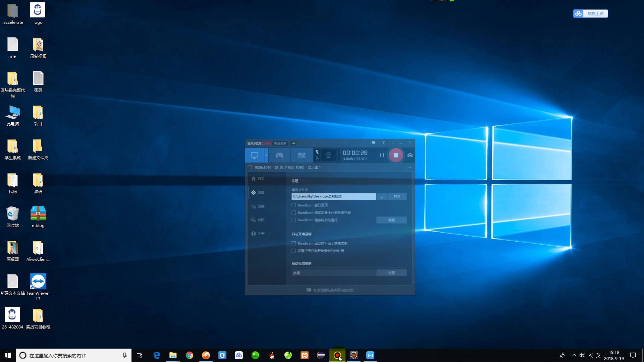Switch to game recording mode gamepad icon
The width and height of the screenshot is (644, 362).
point(279,156)
